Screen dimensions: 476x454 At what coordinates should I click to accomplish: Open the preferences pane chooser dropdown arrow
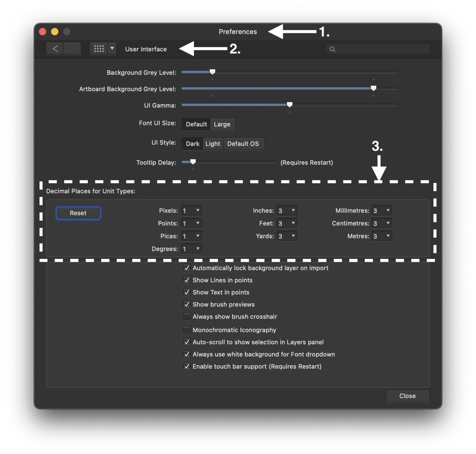pos(112,49)
